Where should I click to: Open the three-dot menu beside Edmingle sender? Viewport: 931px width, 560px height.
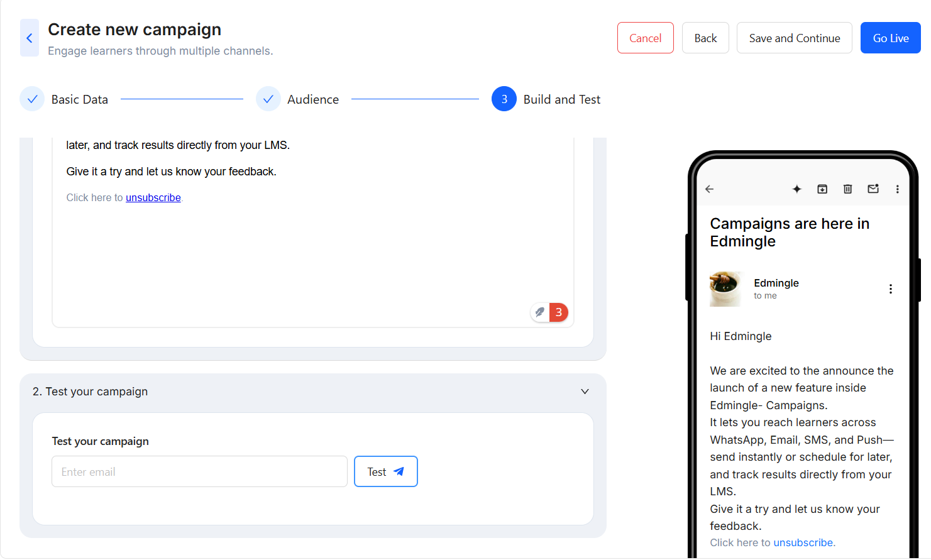[x=891, y=289]
